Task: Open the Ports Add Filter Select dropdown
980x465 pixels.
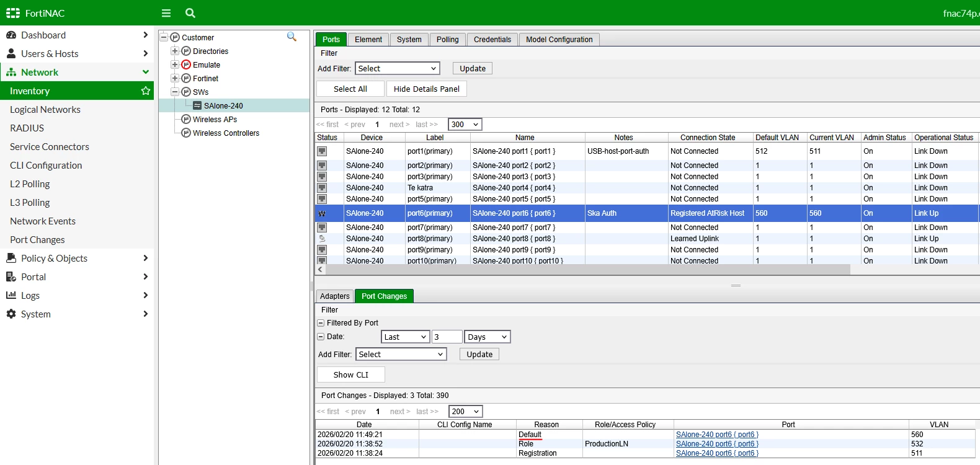Action: (398, 69)
